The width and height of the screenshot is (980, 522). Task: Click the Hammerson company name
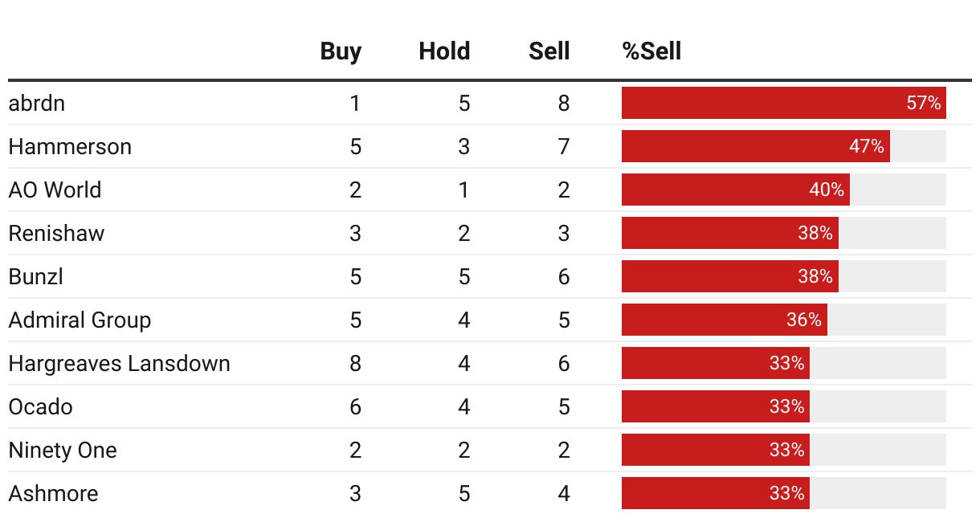tap(70, 146)
